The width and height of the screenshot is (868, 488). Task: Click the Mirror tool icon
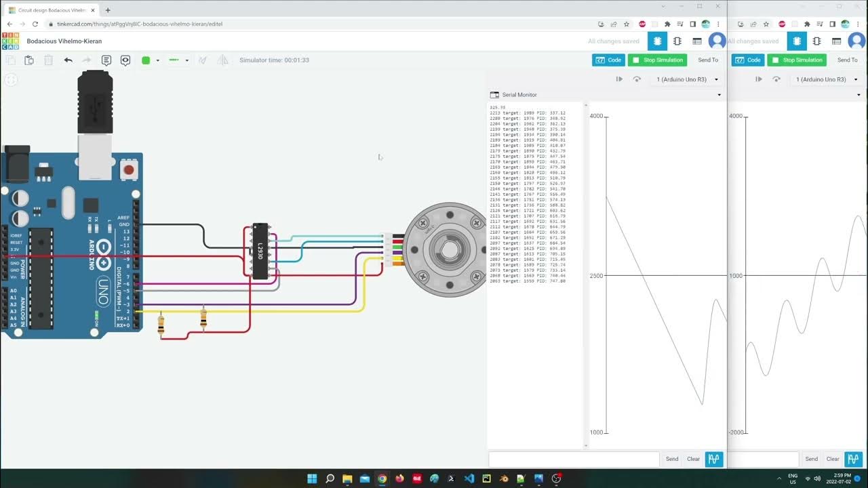(222, 60)
